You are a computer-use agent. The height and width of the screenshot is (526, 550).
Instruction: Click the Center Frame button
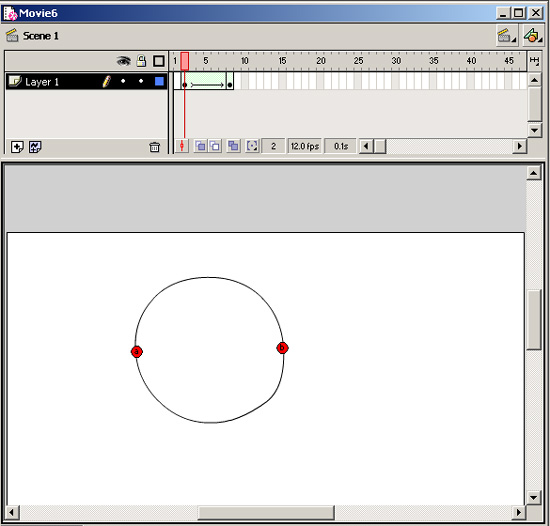click(x=182, y=146)
